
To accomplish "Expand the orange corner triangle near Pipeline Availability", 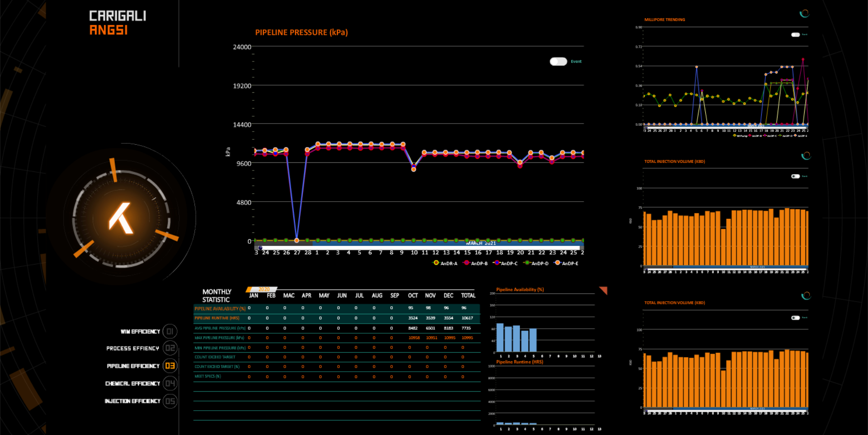I will [604, 290].
